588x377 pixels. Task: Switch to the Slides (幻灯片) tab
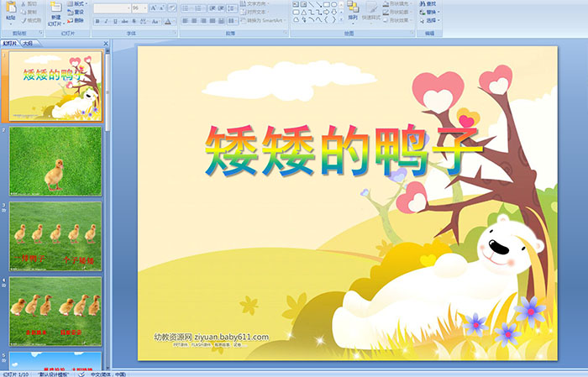click(x=10, y=44)
